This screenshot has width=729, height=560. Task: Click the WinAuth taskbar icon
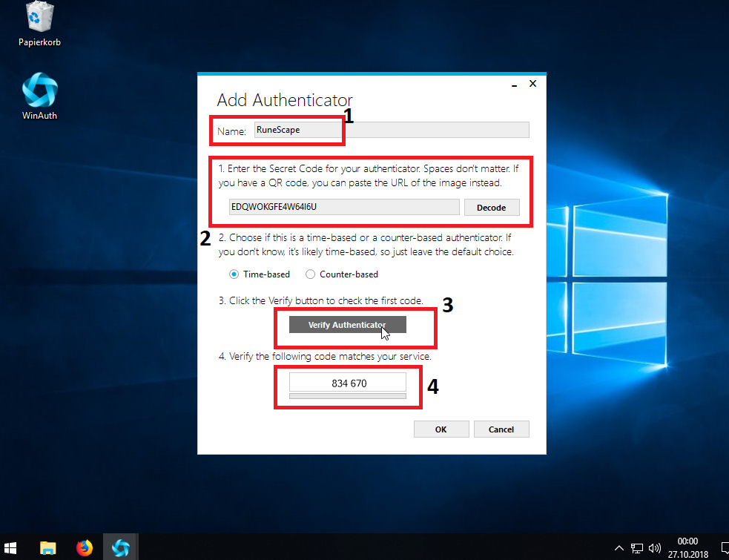pos(120,547)
